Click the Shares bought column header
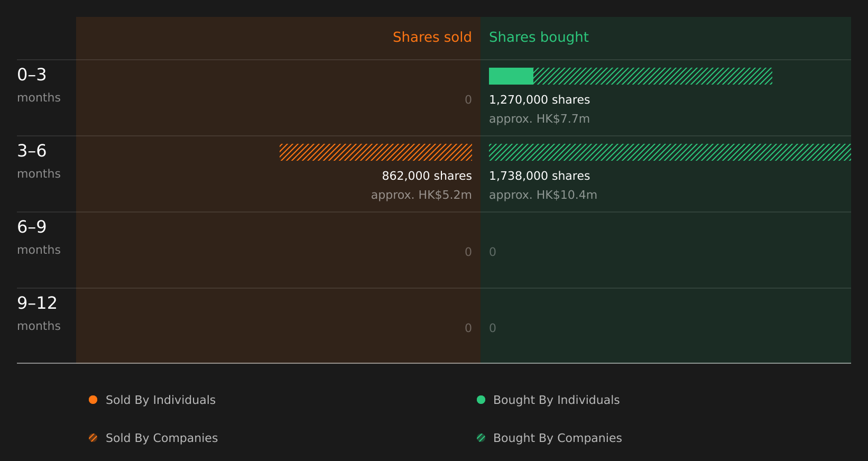 pos(539,37)
